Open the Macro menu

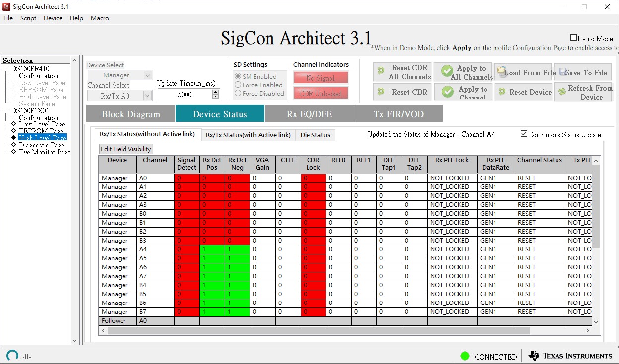[100, 18]
